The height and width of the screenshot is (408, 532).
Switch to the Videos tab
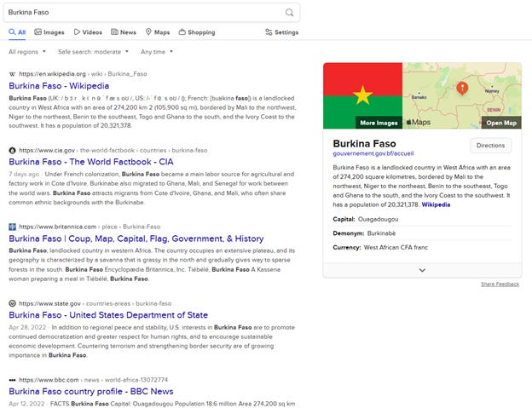click(88, 32)
